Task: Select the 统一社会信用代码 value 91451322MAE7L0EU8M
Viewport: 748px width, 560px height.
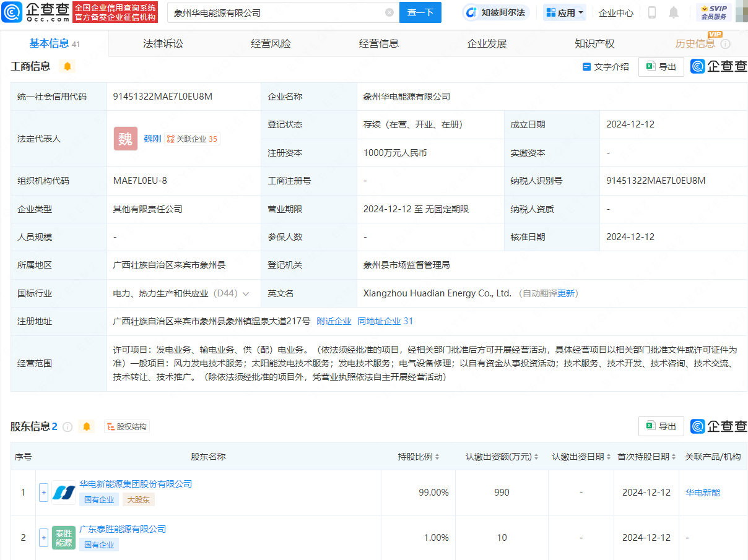Action: 163,97
